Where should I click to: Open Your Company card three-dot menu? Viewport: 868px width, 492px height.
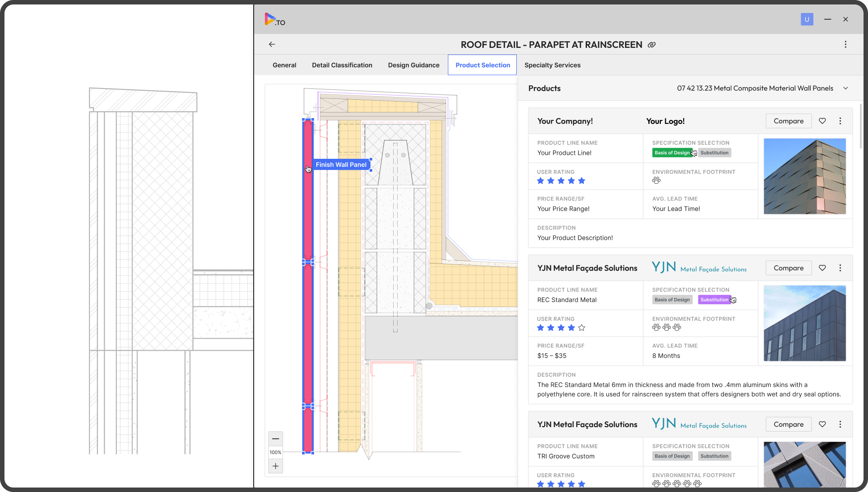tap(840, 121)
